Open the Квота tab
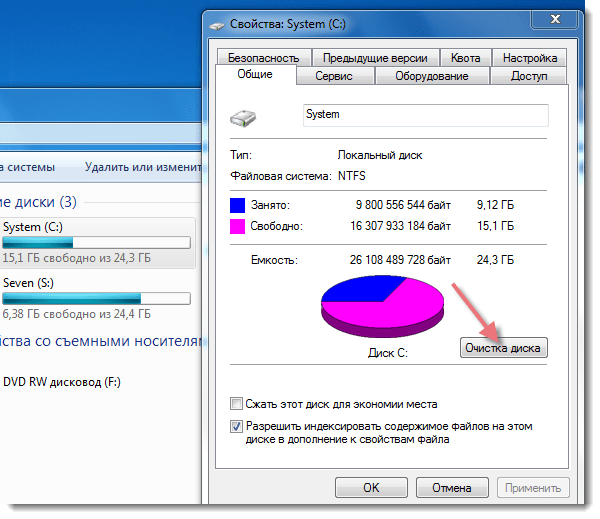The width and height of the screenshot is (600, 519). coord(465,58)
